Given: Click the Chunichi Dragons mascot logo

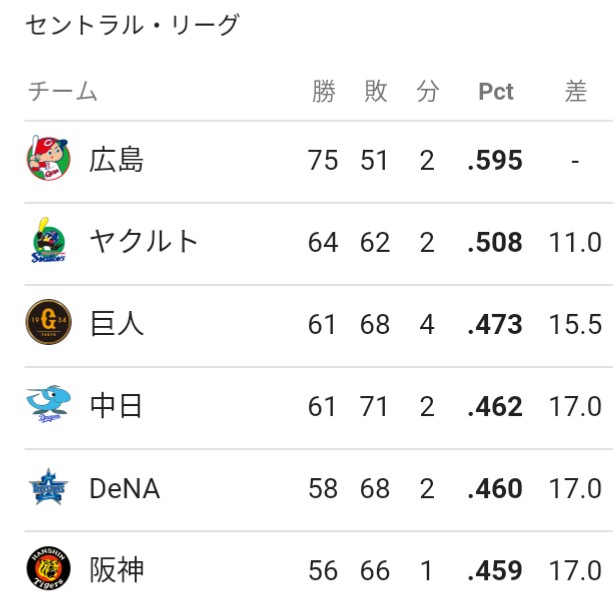Looking at the screenshot, I should click(x=48, y=404).
